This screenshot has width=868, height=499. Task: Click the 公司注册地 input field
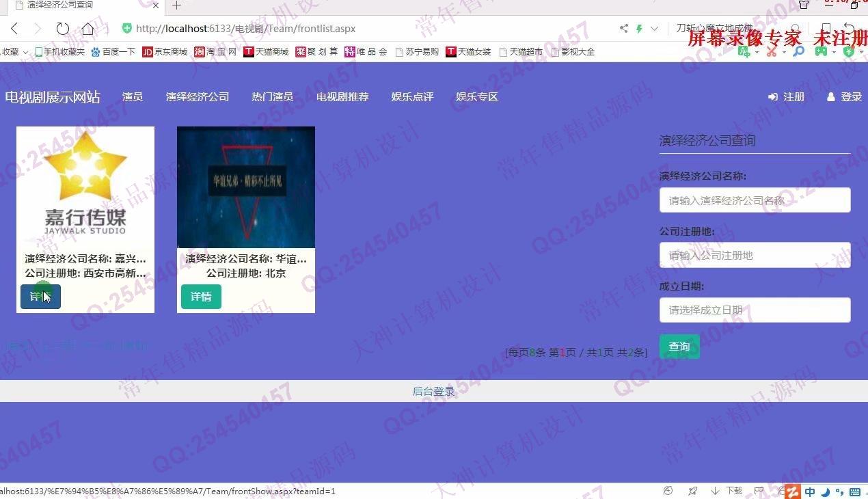click(755, 255)
